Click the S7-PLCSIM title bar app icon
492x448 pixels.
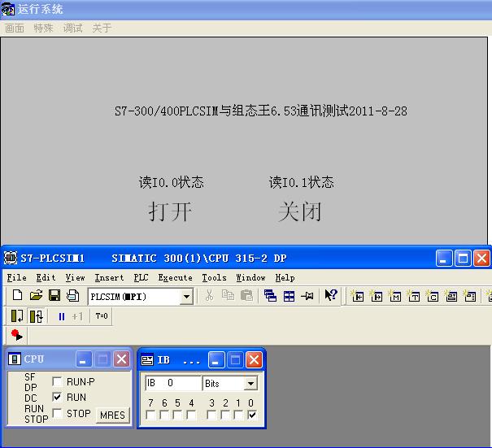pos(11,258)
